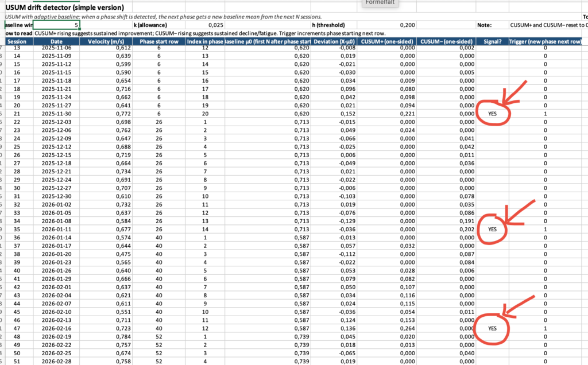Click the h (threshold) value 0,200
This screenshot has width=588, height=365.
tap(407, 25)
